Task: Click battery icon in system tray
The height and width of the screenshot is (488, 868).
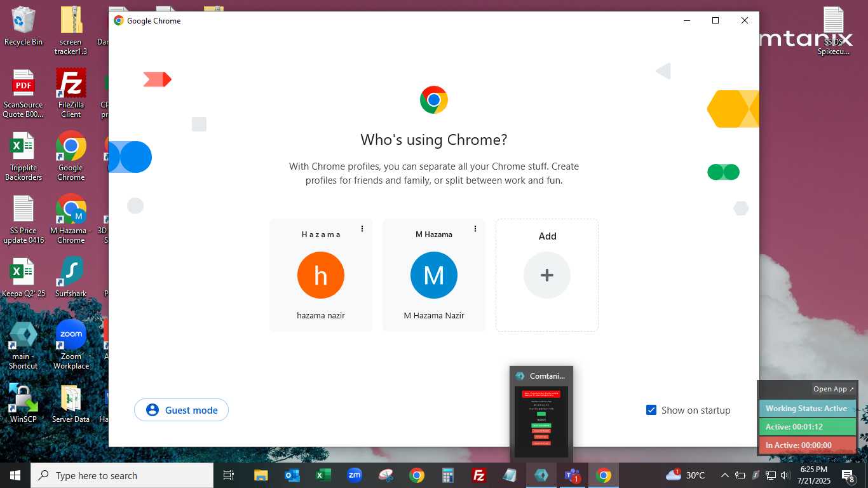Action: click(x=740, y=475)
